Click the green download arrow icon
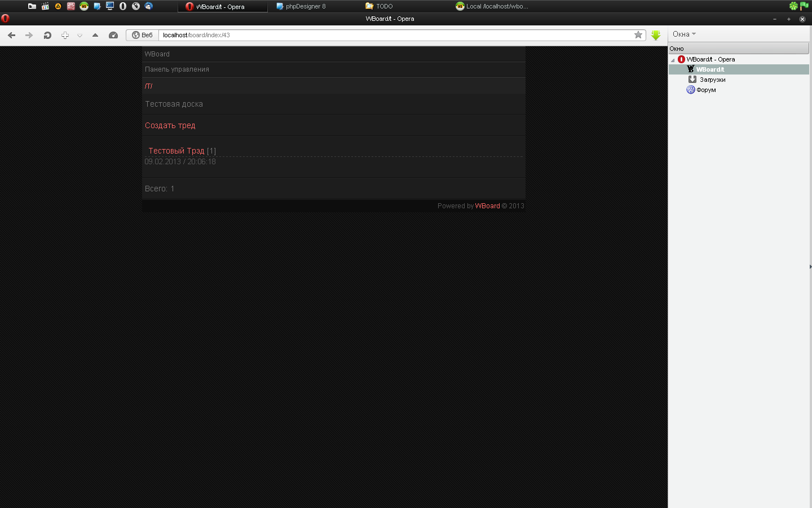 [x=656, y=35]
